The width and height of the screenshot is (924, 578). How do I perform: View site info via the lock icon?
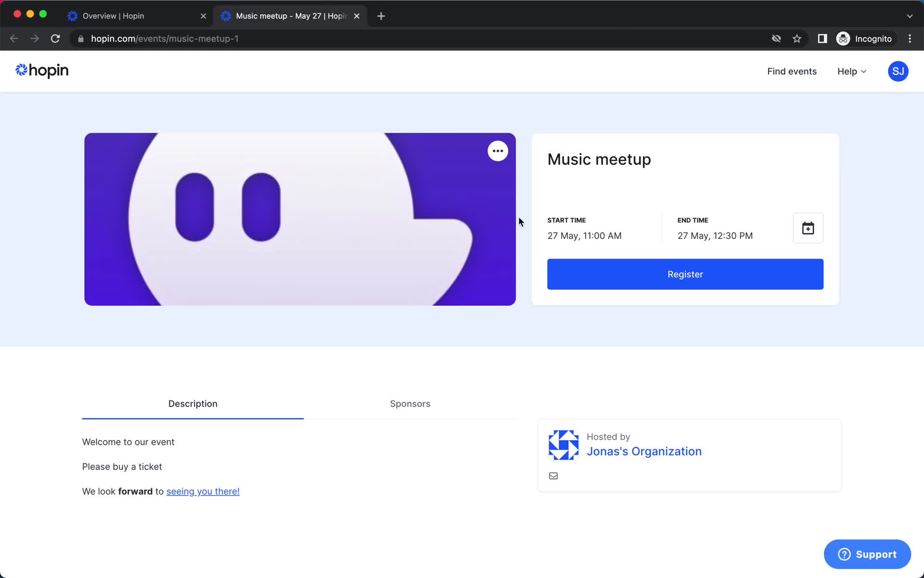[81, 39]
